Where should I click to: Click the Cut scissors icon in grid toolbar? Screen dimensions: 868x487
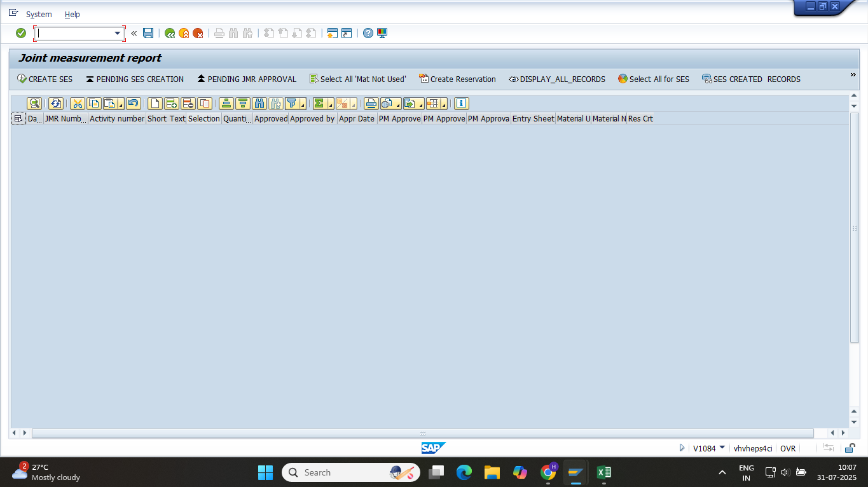[x=77, y=104]
